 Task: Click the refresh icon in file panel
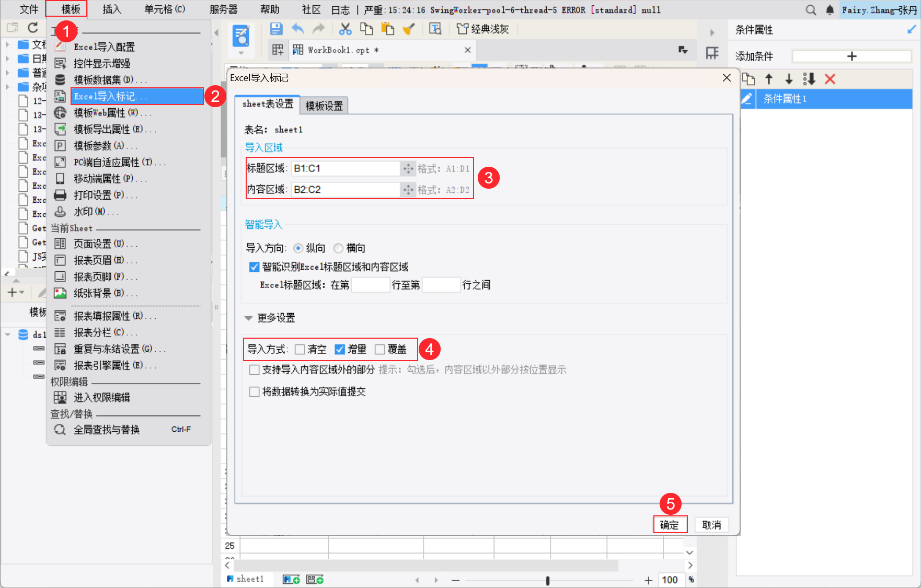33,28
